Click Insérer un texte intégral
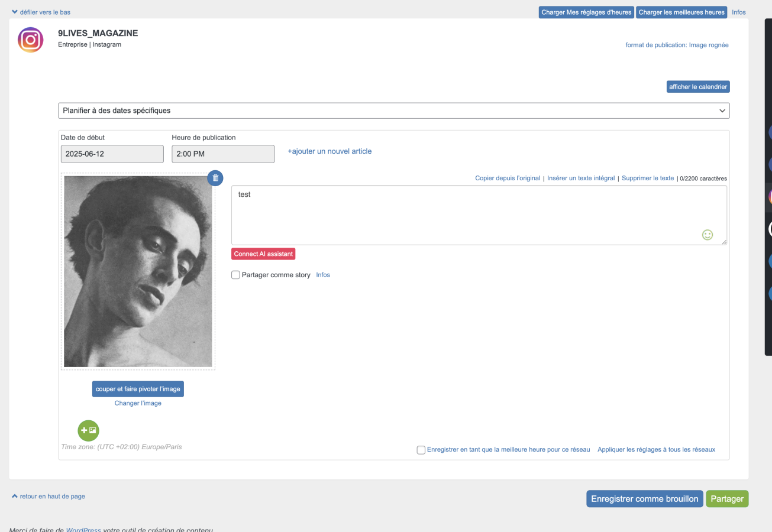 pos(580,178)
